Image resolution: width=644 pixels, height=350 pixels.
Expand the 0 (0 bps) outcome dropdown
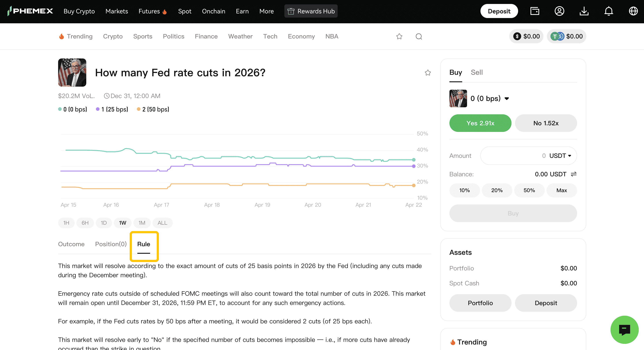click(x=506, y=99)
